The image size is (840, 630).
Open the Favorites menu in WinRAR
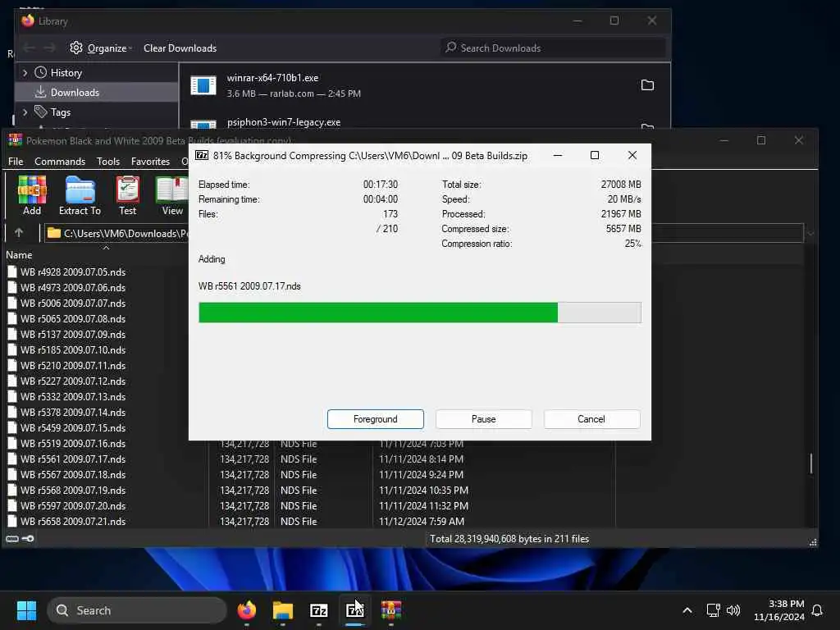pos(151,162)
